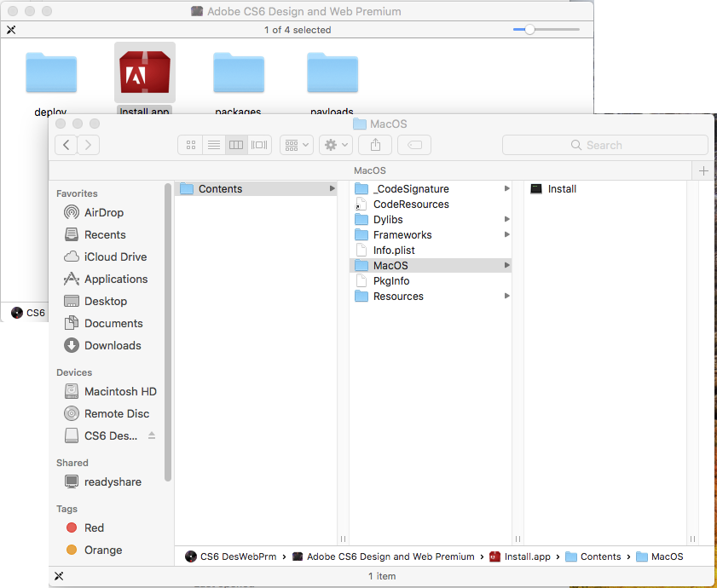Select the CodeResources alias file
Viewport: 717px width, 588px height.
[431, 205]
